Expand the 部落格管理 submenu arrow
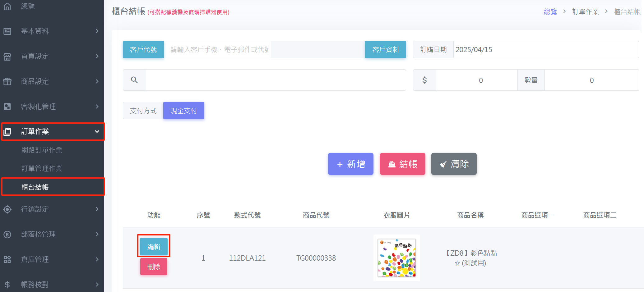644x292 pixels. pyautogui.click(x=97, y=234)
